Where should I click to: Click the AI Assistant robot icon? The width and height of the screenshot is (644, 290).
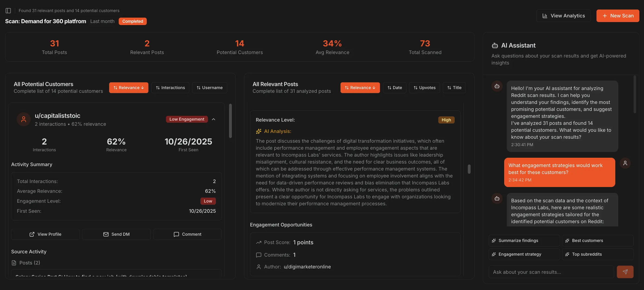pos(494,45)
